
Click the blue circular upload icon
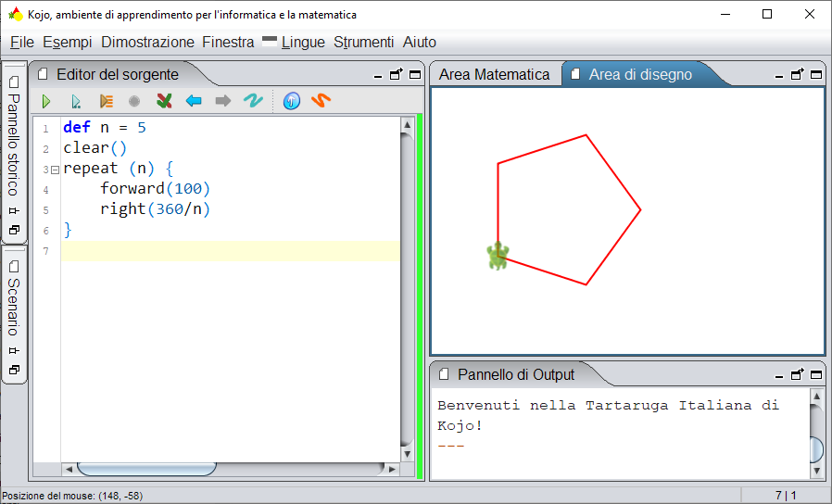[291, 100]
